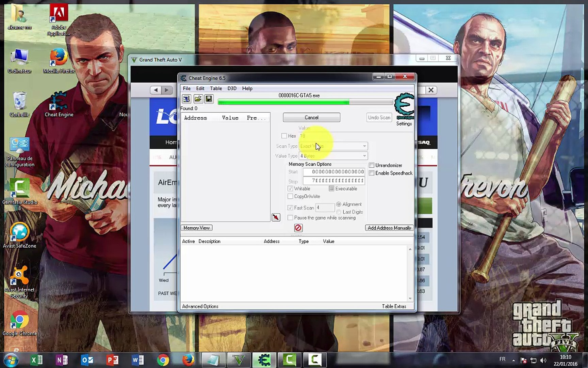Toggle the Enable Speedhack checkbox
This screenshot has width=588, height=368.
(x=372, y=173)
